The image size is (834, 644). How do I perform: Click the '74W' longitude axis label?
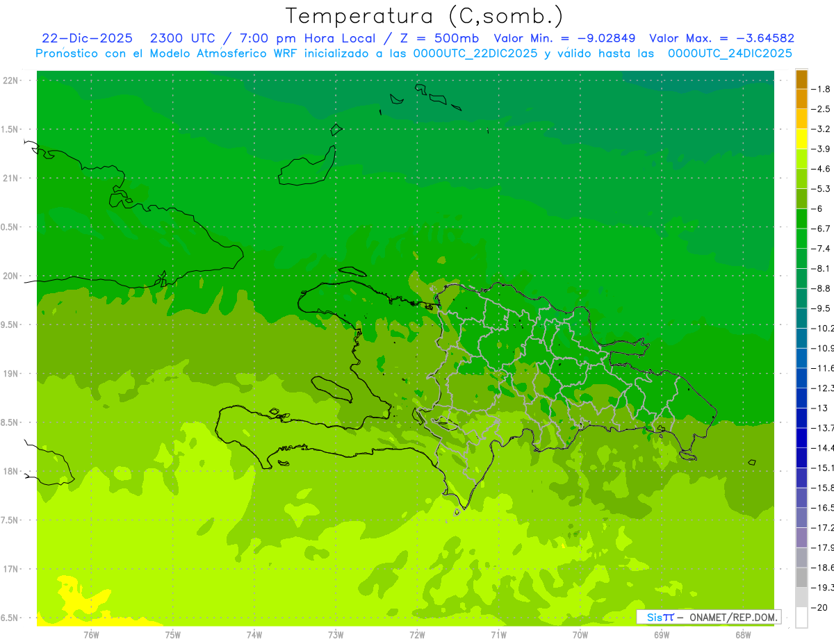254,635
